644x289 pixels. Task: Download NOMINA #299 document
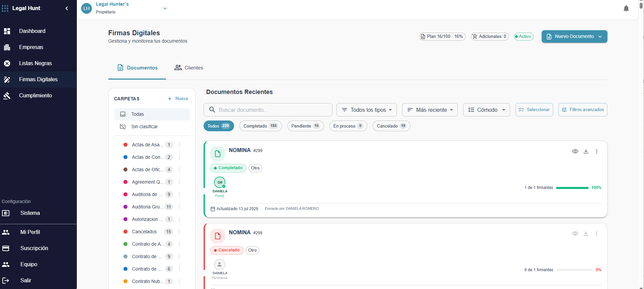[586, 151]
